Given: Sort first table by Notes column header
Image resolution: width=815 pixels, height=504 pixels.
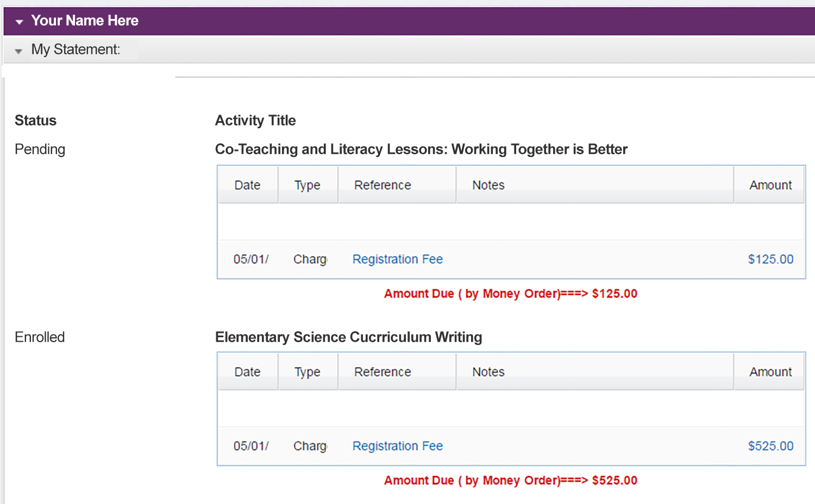Looking at the screenshot, I should click(x=595, y=185).
